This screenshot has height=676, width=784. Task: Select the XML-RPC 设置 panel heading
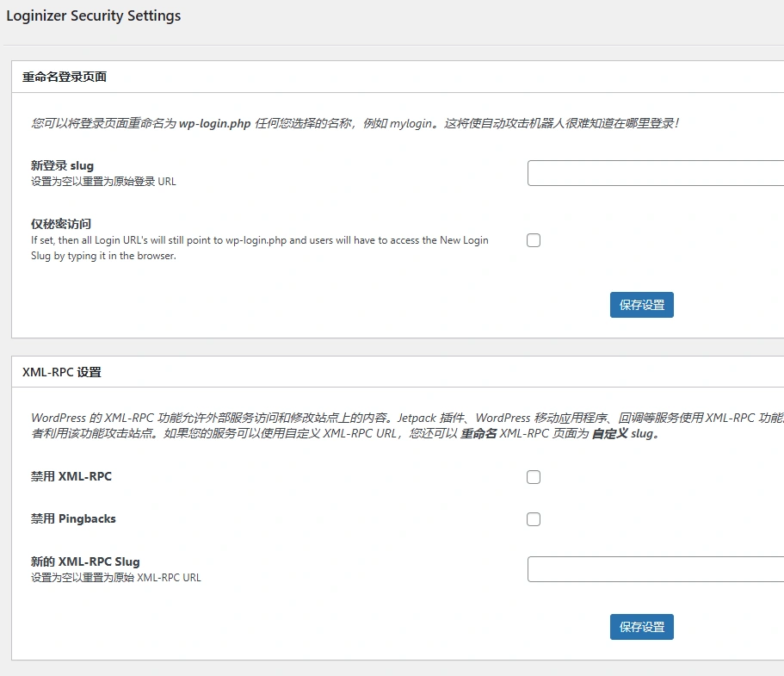62,372
